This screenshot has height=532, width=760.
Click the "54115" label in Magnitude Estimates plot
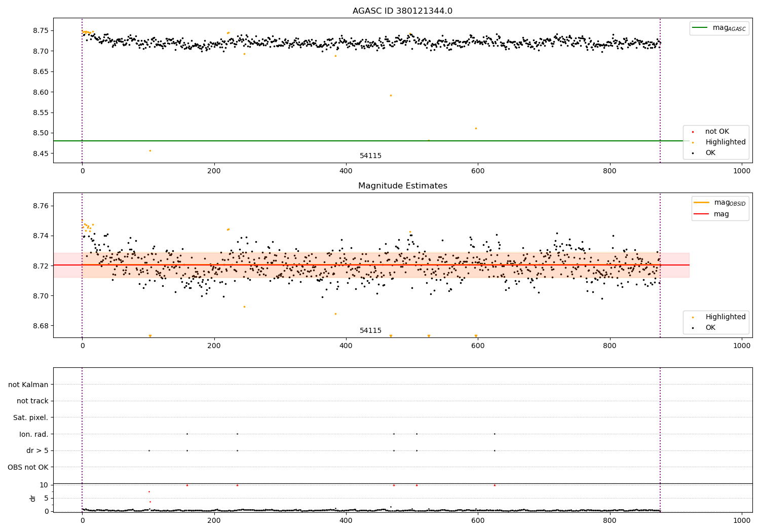click(370, 331)
